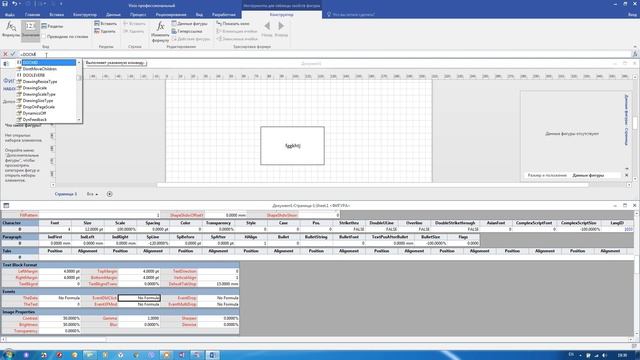The width and height of the screenshot is (640, 360).
Task: Open the Разработчик ribbon tab
Action: pyautogui.click(x=224, y=15)
